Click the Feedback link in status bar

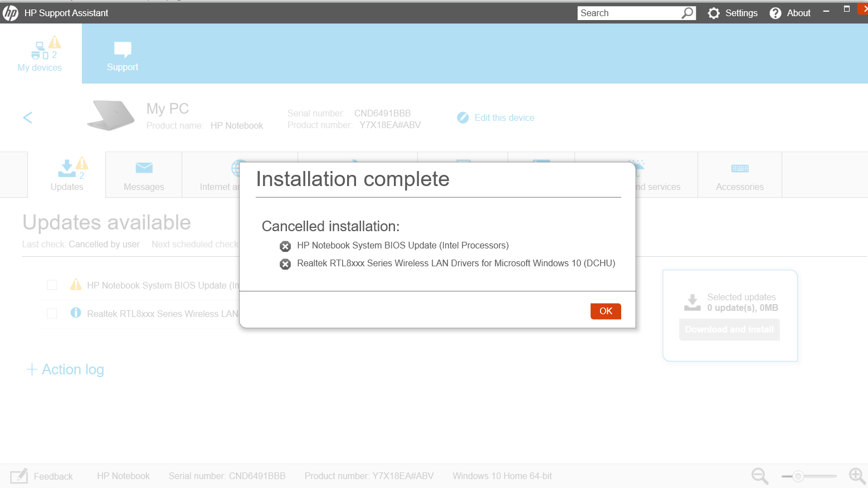tap(53, 476)
